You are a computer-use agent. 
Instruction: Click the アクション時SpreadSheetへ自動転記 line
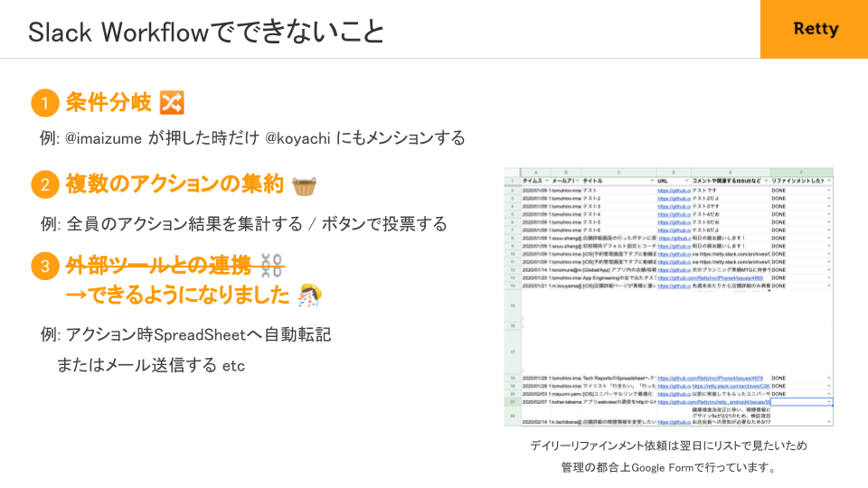185,334
